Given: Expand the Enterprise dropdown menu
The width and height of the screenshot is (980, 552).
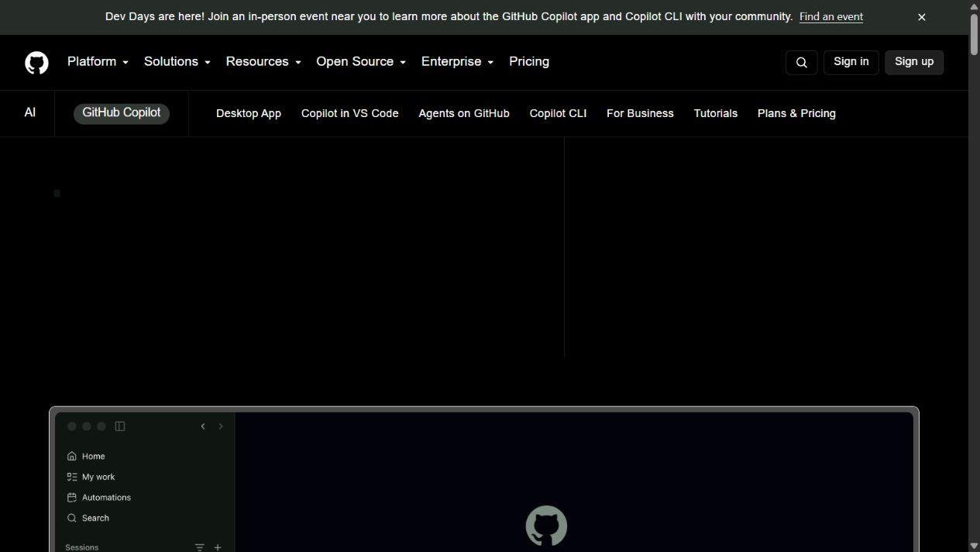Looking at the screenshot, I should (457, 62).
